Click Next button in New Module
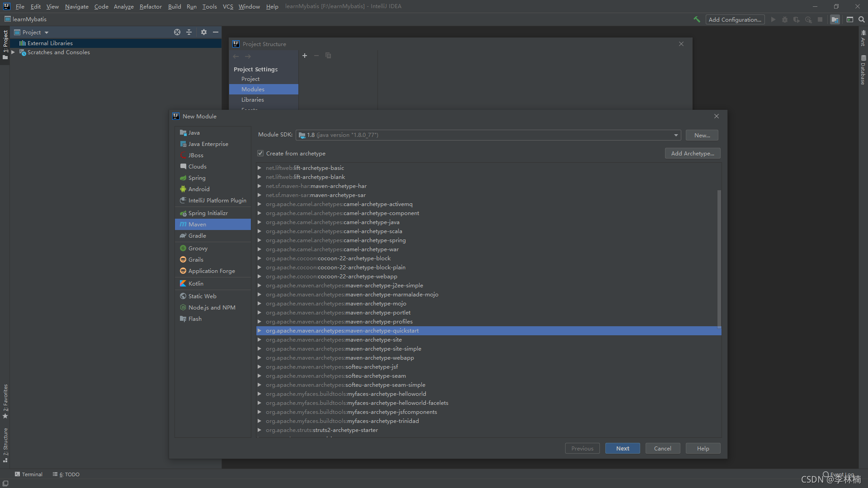Image resolution: width=868 pixels, height=488 pixels. [623, 448]
